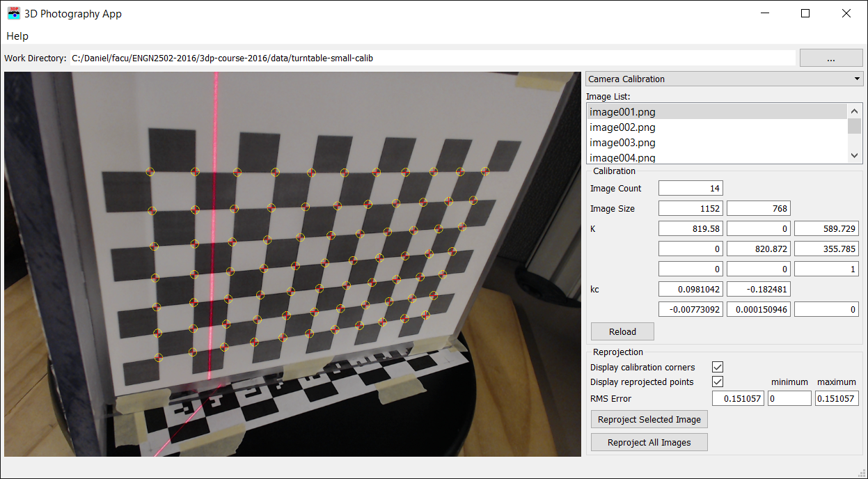Viewport: 868px width, 479px height.
Task: Click the maximum RMS error field
Action: pyautogui.click(x=837, y=398)
